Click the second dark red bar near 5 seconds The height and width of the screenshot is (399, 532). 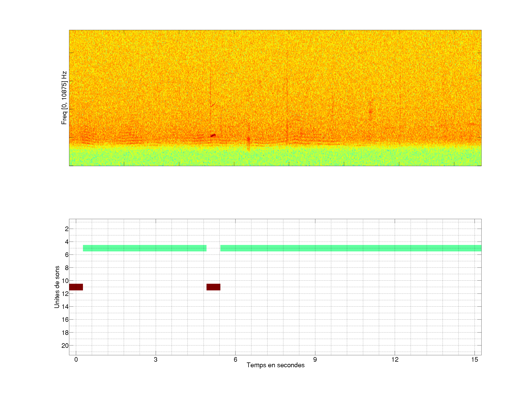[213, 287]
